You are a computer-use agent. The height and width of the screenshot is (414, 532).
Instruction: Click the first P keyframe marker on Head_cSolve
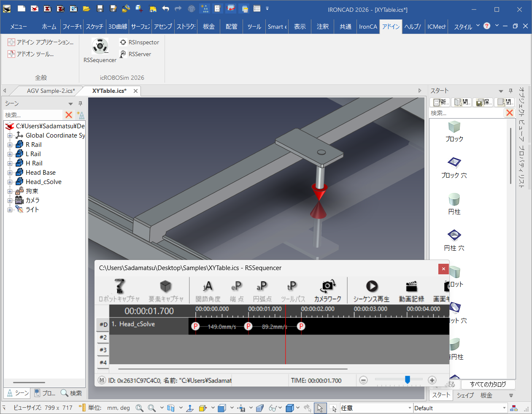(195, 326)
